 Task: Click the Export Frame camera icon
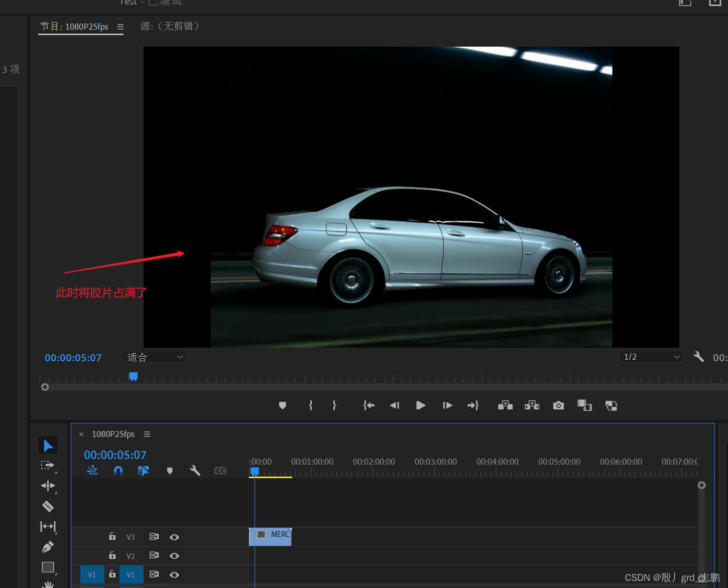pyautogui.click(x=558, y=405)
